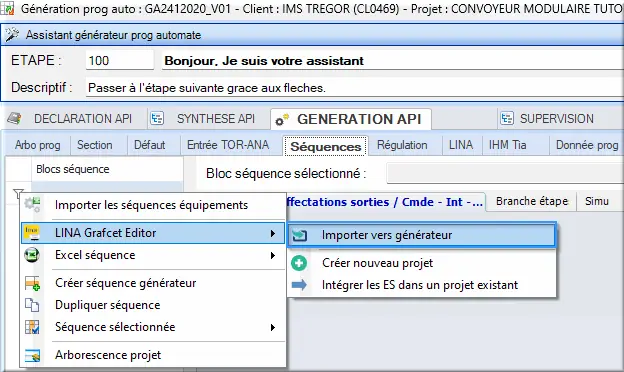Screen dimensions: 624x372
Task: Select Affectations sorties / Cmde - Int tab
Action: 385,202
